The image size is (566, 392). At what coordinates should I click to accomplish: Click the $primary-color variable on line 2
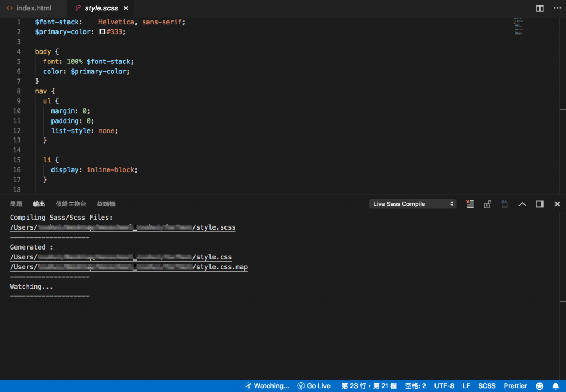tap(63, 31)
